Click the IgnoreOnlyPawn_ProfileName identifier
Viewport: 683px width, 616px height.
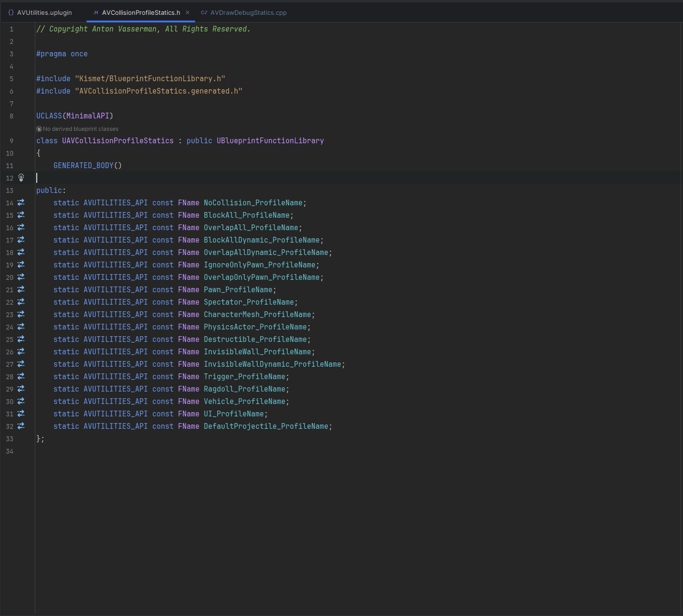260,265
